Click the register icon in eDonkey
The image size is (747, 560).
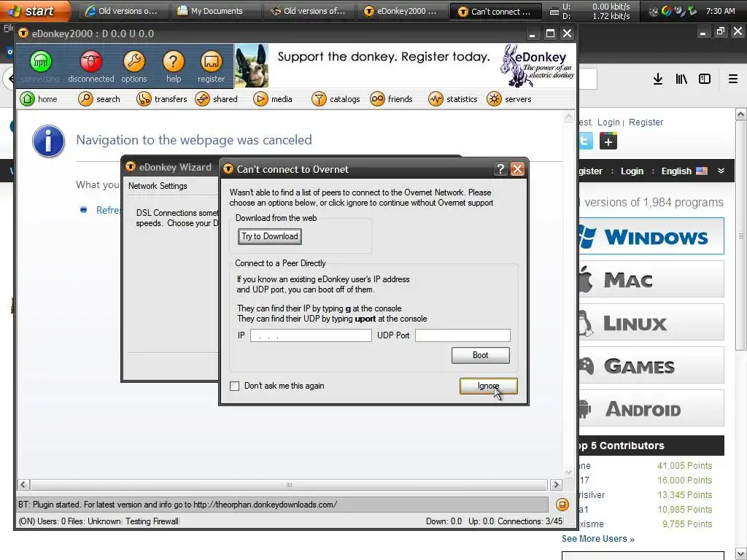211,61
